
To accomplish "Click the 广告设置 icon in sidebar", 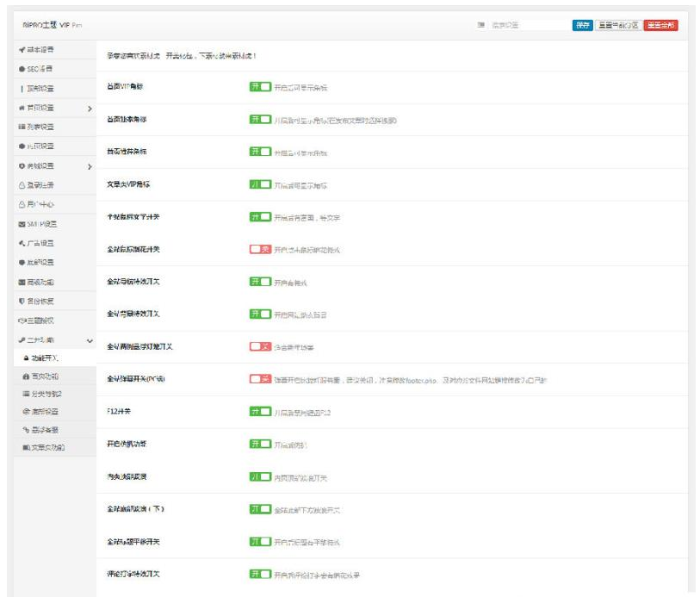I will pyautogui.click(x=22, y=244).
